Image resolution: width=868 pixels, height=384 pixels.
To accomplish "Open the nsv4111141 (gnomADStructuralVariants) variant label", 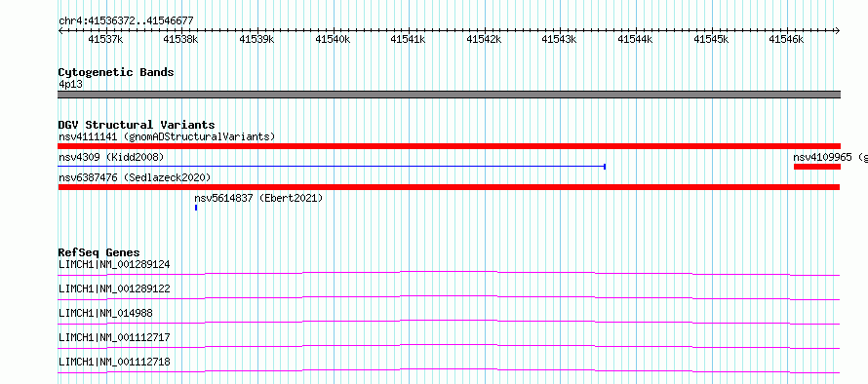I will (x=167, y=136).
